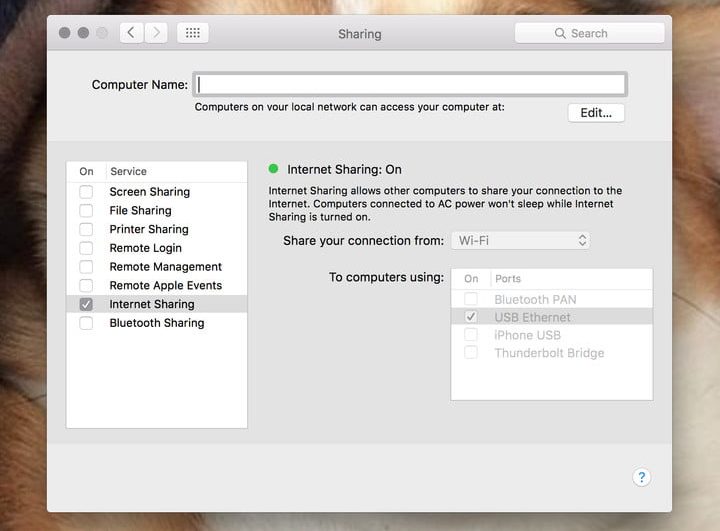
Task: Click the Edit… button
Action: pyautogui.click(x=596, y=113)
